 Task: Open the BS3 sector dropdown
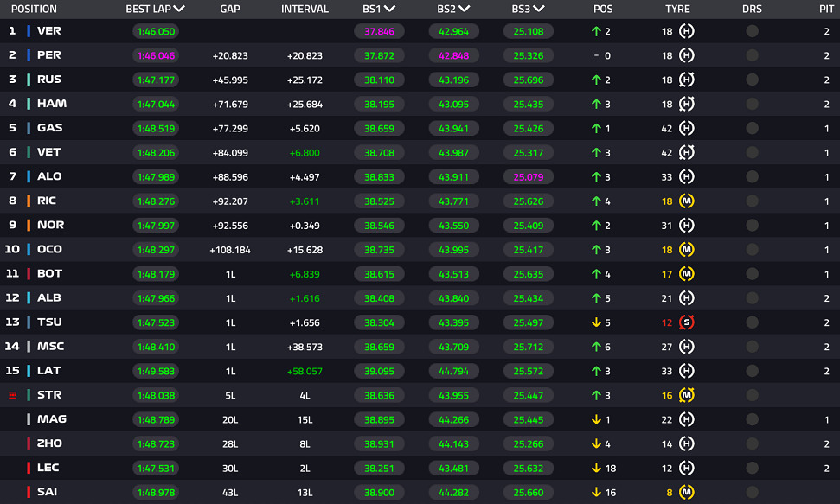click(539, 9)
